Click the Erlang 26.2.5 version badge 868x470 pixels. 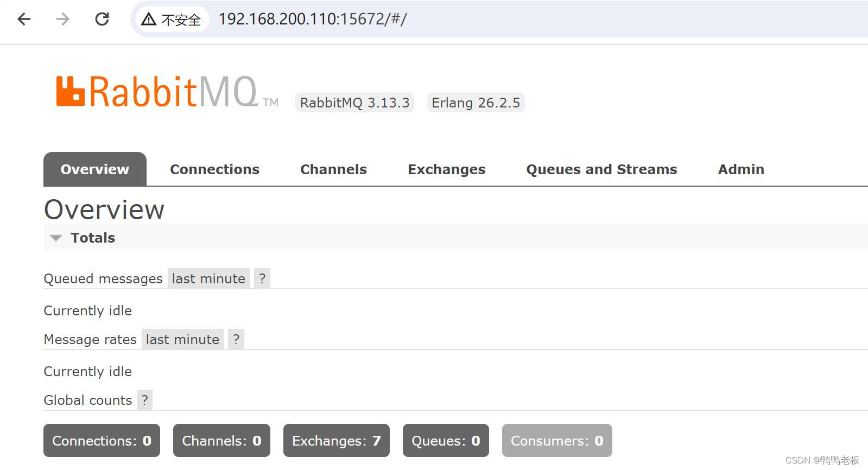pyautogui.click(x=476, y=103)
